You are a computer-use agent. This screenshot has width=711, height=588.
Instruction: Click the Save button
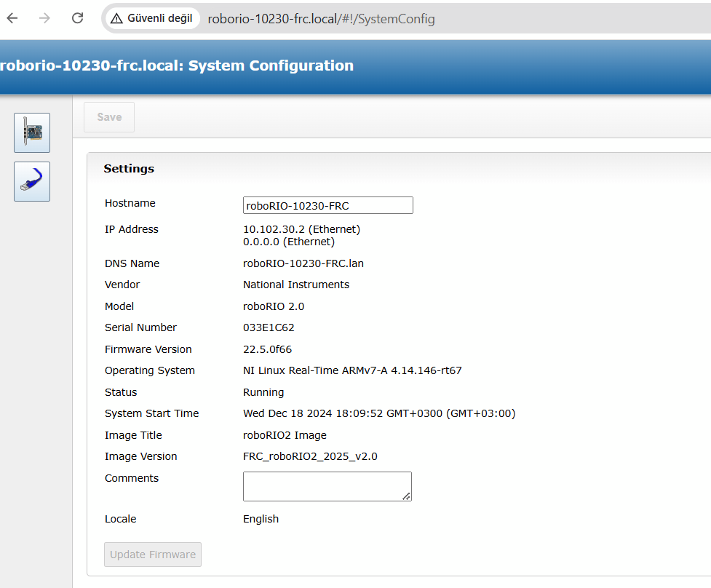109,117
